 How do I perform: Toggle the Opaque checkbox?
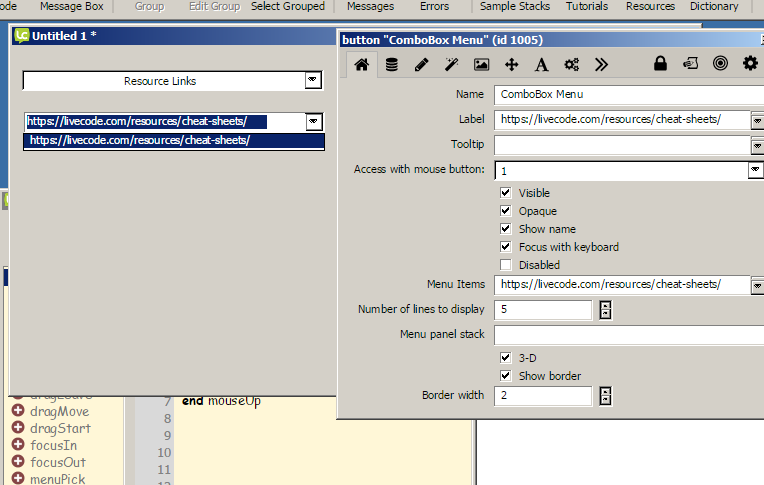(x=506, y=211)
